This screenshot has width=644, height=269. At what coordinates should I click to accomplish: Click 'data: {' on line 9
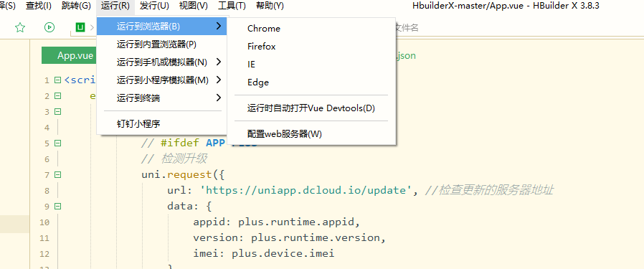[x=189, y=206]
